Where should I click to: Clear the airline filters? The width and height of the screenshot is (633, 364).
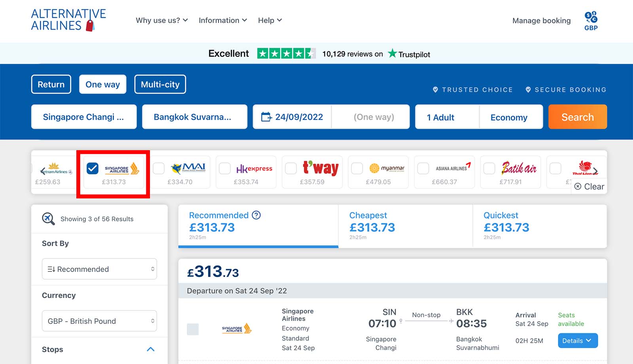[x=589, y=187]
